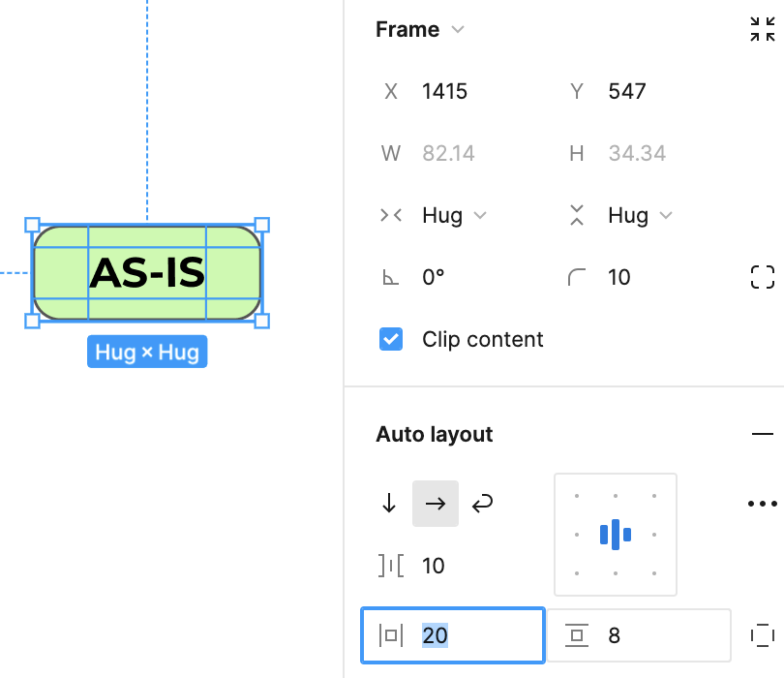Remove auto layout with minus icon

763,435
